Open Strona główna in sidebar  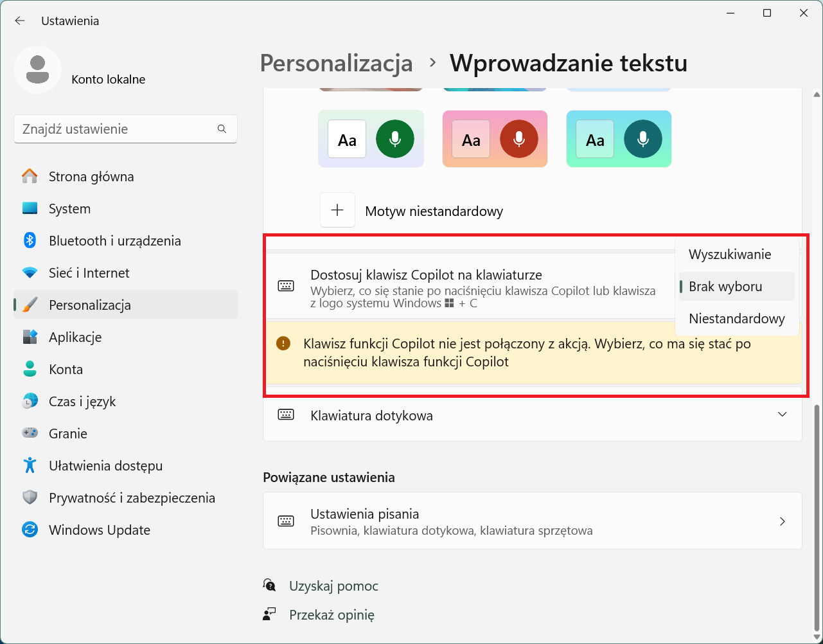[125, 176]
